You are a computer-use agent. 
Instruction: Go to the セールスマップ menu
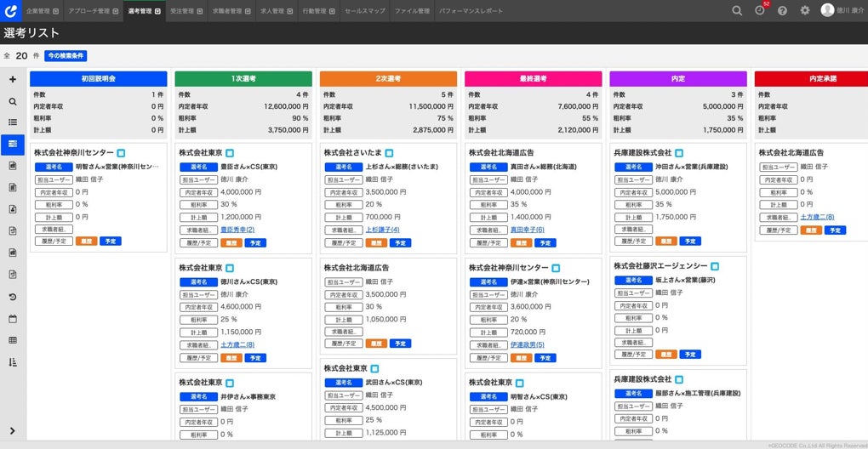tap(364, 11)
